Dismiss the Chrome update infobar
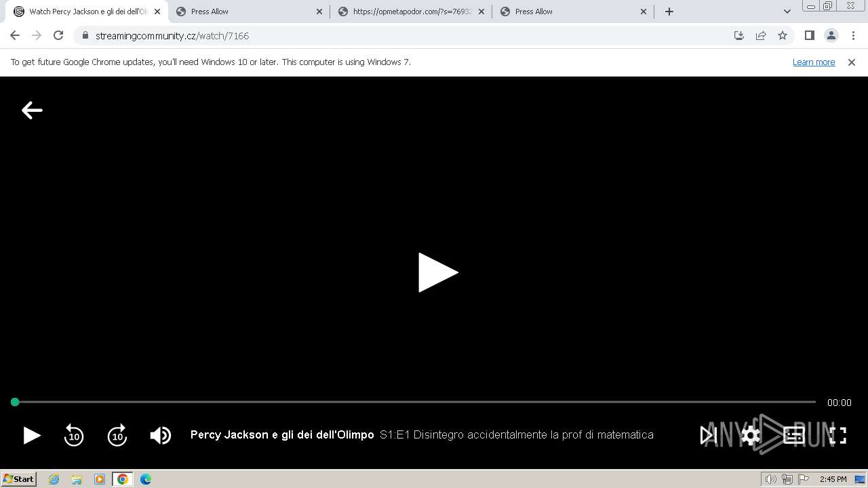The image size is (868, 488). coord(852,62)
